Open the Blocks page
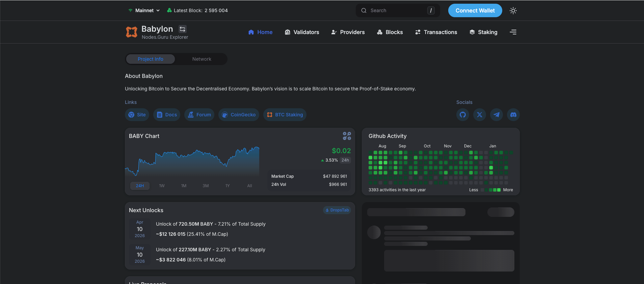Screen dimensions: 644x284 pyautogui.click(x=390, y=32)
